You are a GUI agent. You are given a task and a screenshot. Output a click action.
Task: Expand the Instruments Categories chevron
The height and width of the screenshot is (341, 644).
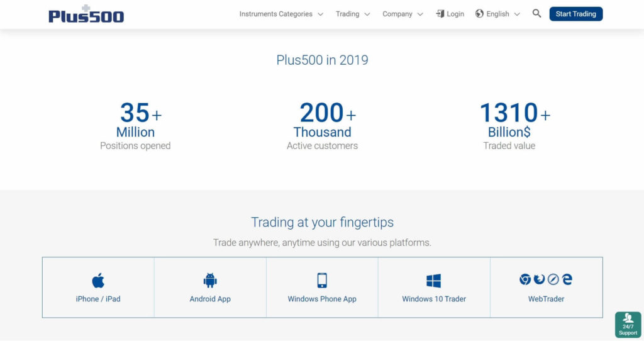point(320,14)
